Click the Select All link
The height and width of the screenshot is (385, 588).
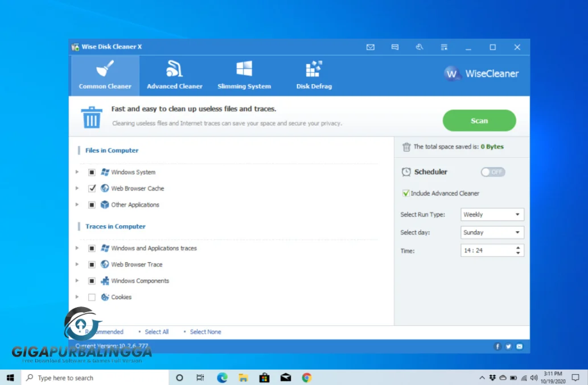point(157,332)
